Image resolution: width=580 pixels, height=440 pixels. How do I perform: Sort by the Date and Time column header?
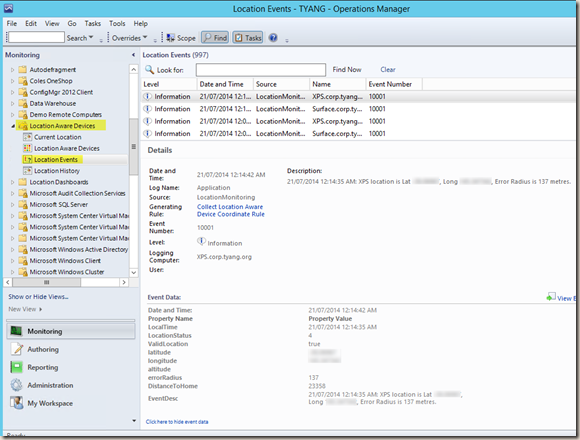[225, 84]
